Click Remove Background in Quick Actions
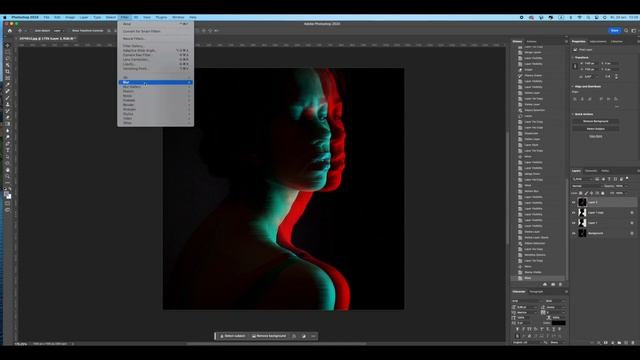This screenshot has height=360, width=640. pyautogui.click(x=596, y=121)
